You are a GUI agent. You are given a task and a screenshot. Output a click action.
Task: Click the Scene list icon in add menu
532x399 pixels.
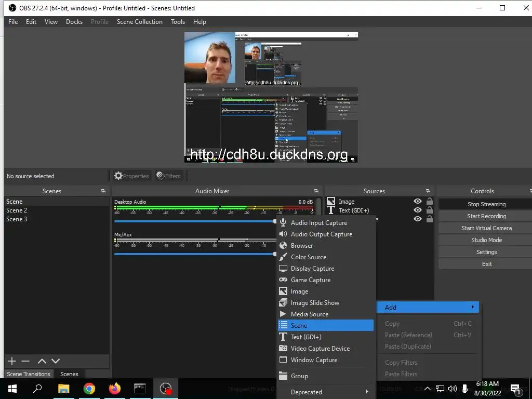tap(283, 325)
